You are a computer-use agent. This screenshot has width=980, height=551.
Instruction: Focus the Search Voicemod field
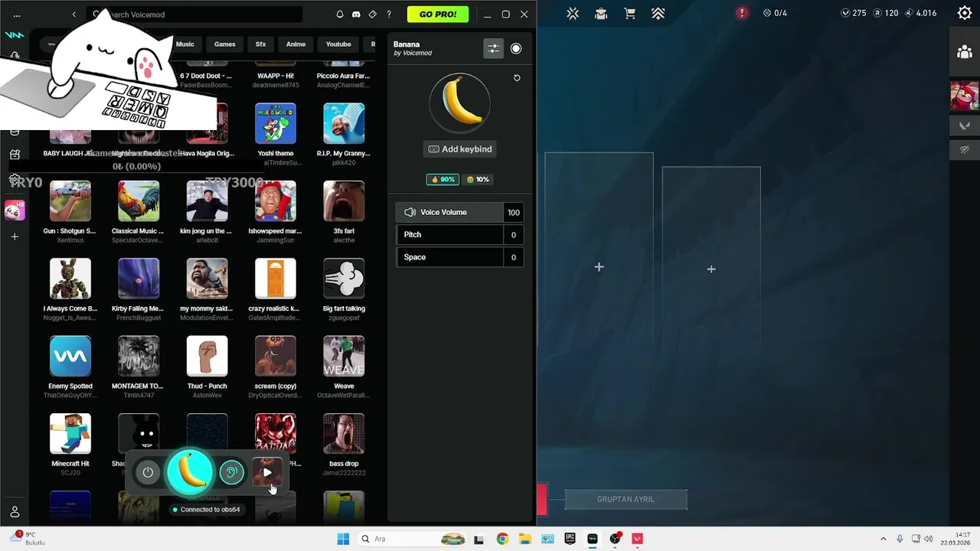point(195,15)
